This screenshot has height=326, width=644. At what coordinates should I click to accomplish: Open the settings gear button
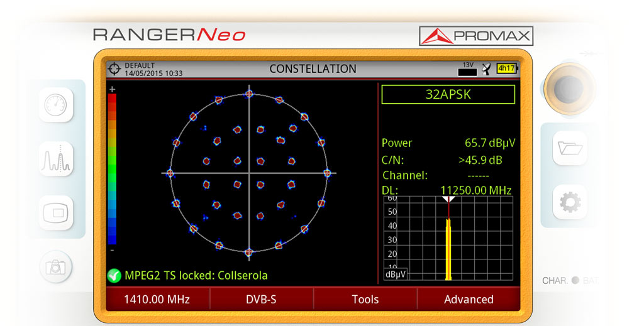point(570,202)
